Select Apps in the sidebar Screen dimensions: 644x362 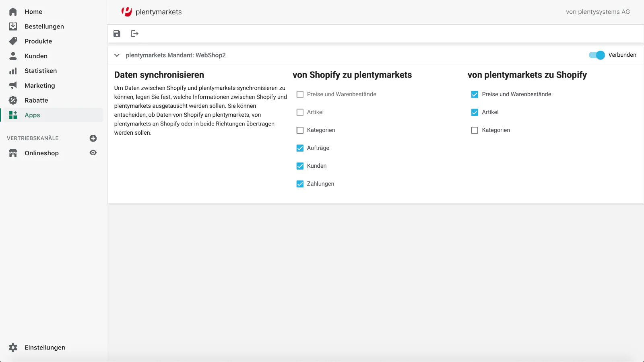[52, 115]
